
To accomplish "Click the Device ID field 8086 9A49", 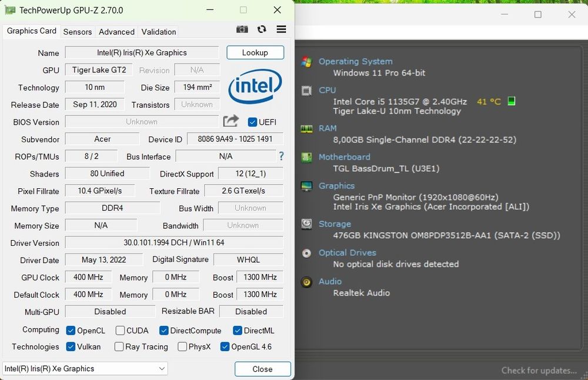I will coord(235,139).
